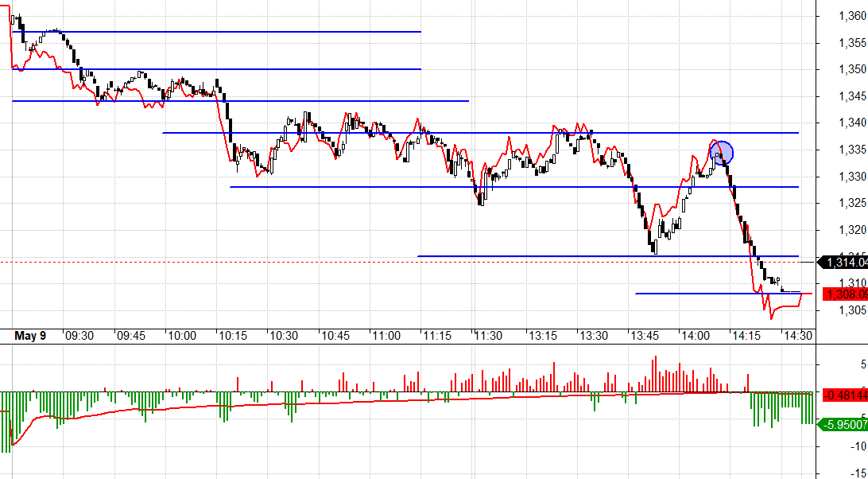Select the 10:15 time axis label
Screen dimensions: 868x479
pyautogui.click(x=233, y=336)
